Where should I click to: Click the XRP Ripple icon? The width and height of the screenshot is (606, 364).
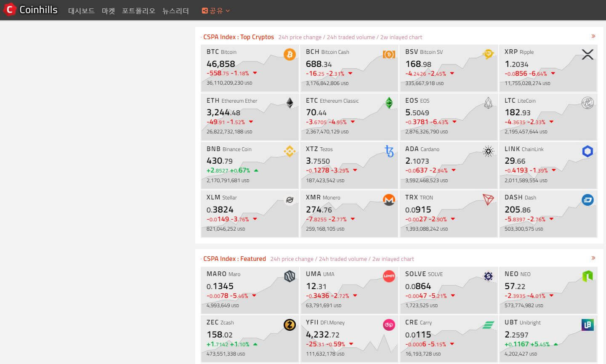tap(587, 54)
